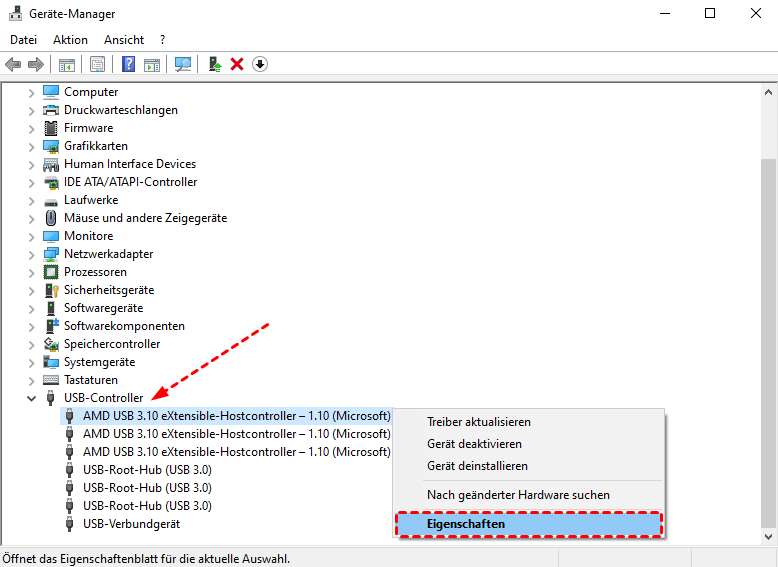This screenshot has width=778, height=567.
Task: Click the update driver toolbar icon
Action: 214,64
